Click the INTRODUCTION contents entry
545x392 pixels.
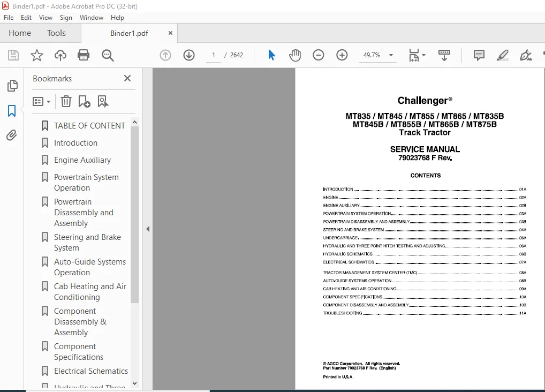tap(425, 189)
